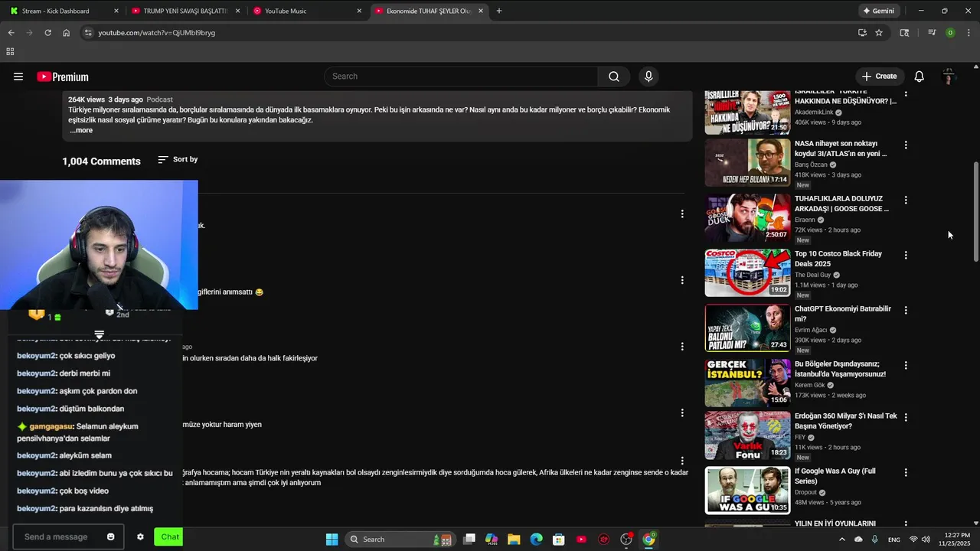
Task: Start voice search with the microphone icon
Action: coord(648,77)
